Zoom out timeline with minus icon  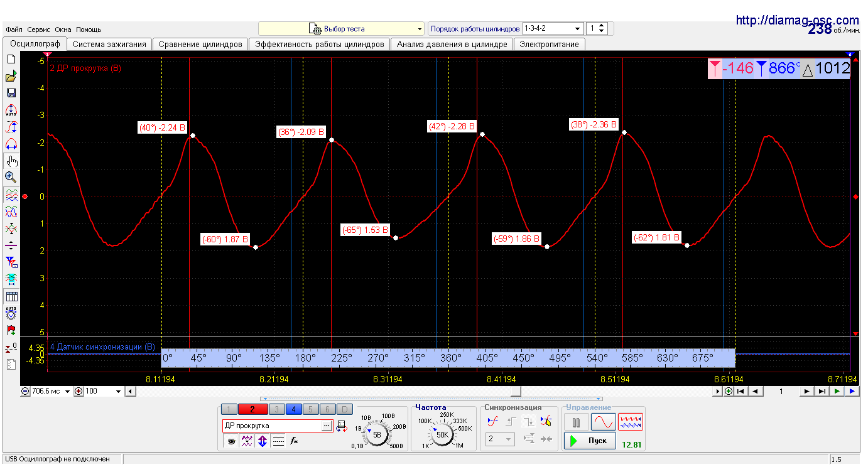coord(25,391)
